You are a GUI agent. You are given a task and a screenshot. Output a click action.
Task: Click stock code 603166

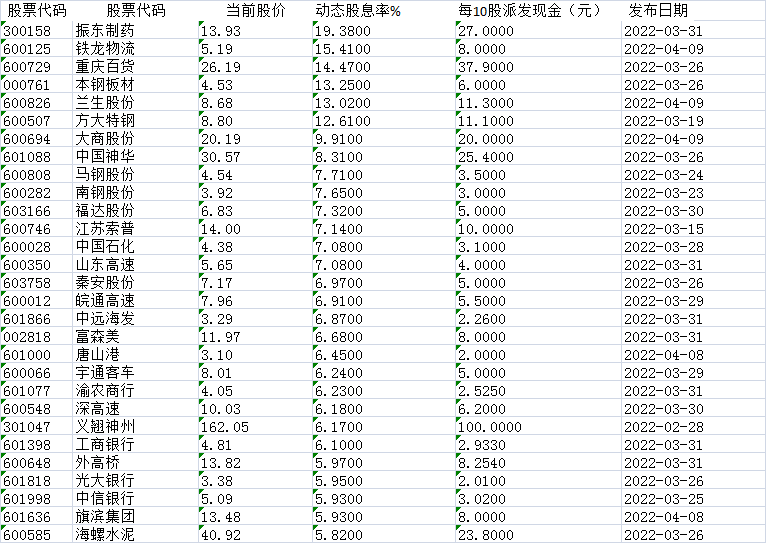27,211
